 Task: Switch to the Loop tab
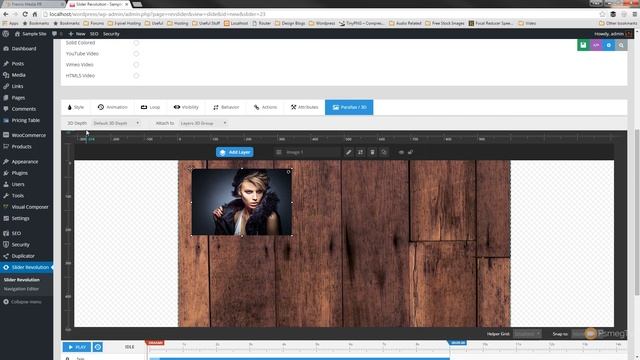[150, 107]
